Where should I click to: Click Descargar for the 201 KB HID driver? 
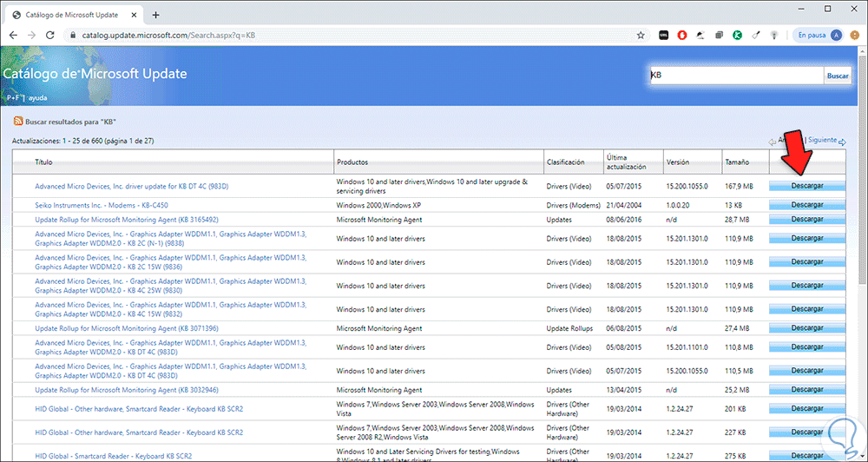(807, 409)
